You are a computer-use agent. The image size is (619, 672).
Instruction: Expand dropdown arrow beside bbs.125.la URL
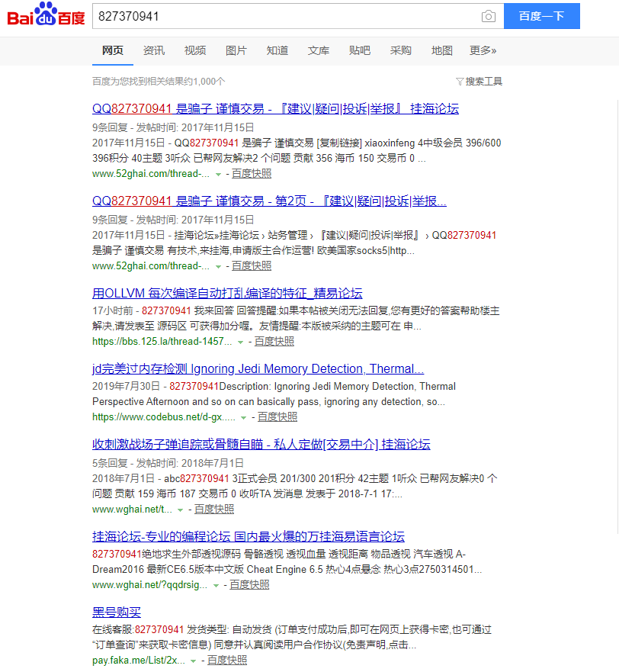pyautogui.click(x=240, y=342)
